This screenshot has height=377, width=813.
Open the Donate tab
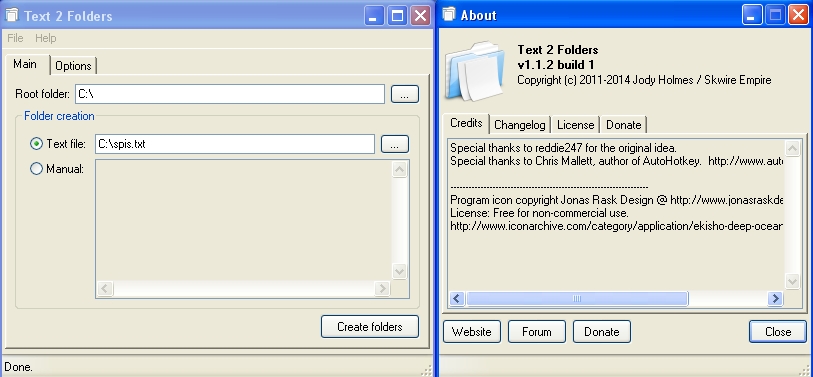[624, 125]
